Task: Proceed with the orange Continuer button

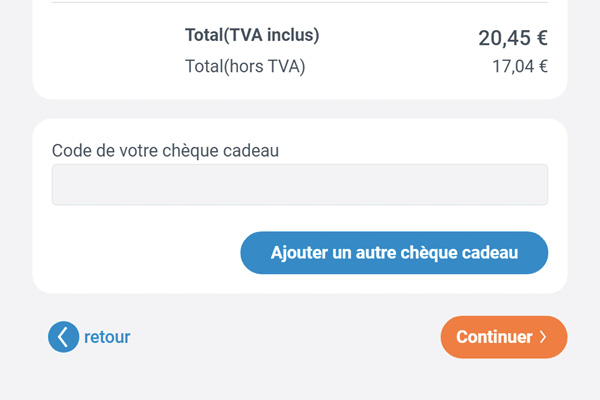Action: coord(504,337)
